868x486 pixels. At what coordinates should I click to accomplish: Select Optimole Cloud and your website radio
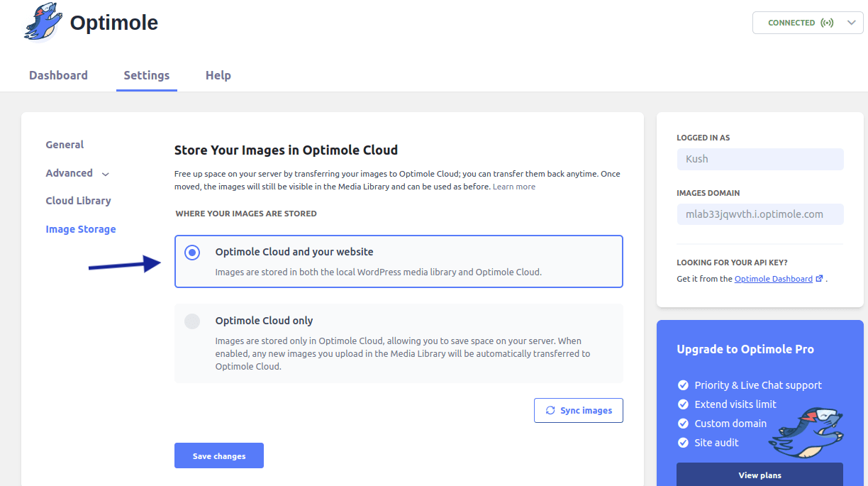click(x=192, y=253)
